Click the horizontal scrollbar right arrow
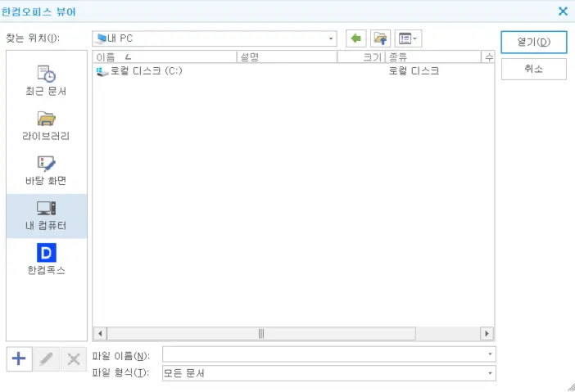 [487, 334]
